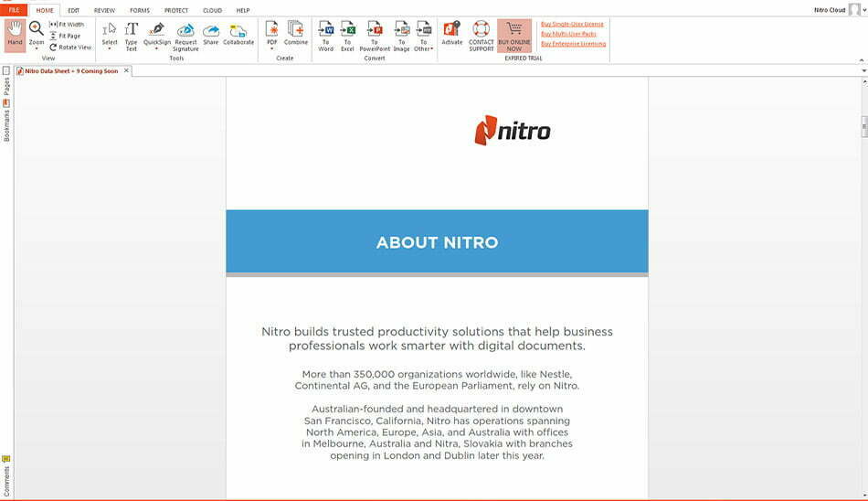Click the Type Text tool
868x501 pixels.
click(x=131, y=35)
